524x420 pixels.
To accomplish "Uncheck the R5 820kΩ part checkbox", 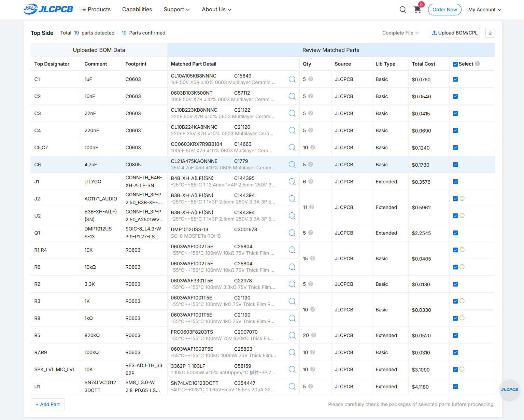I will [x=455, y=335].
